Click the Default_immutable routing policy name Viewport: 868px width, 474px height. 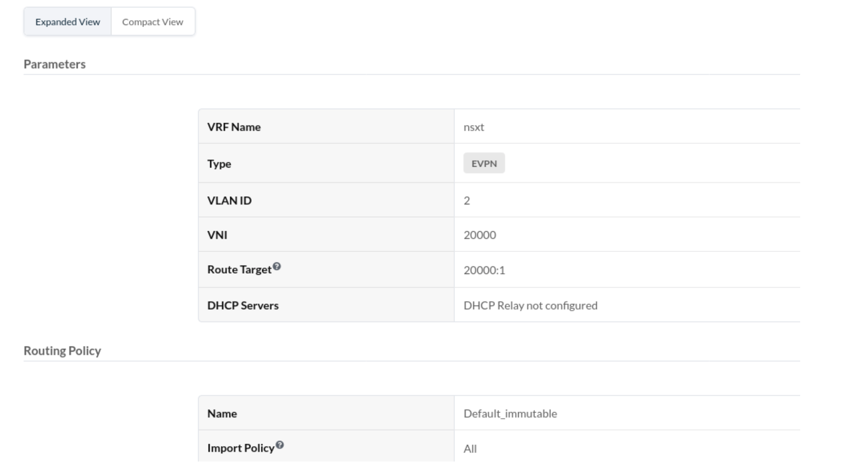510,414
